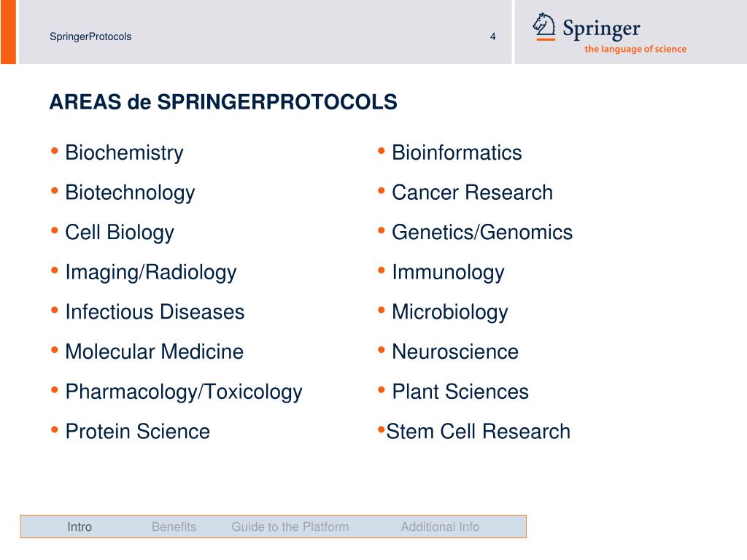Viewport: 747px width, 560px height.
Task: Click the orange accent bar in header
Action: pos(7,31)
